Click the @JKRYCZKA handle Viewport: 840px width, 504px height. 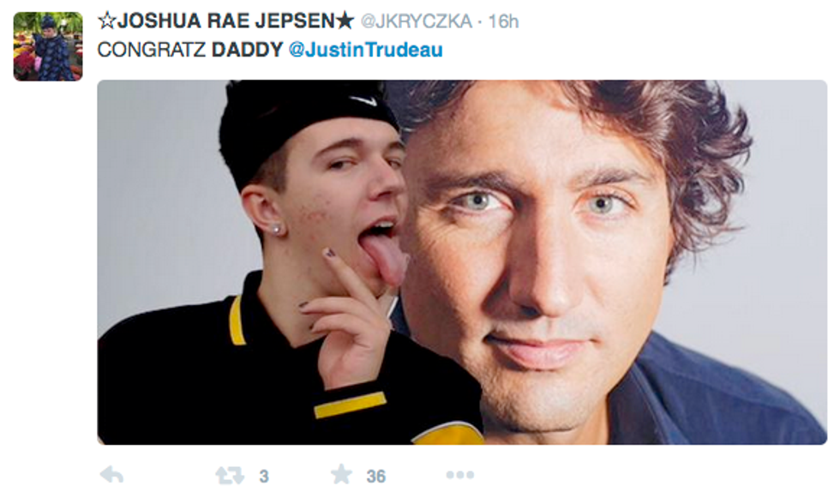(x=417, y=21)
